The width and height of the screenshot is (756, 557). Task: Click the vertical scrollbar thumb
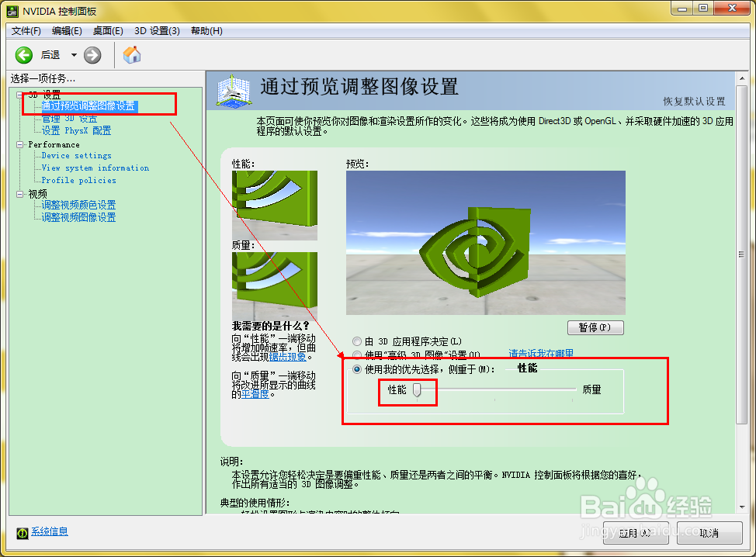point(742,255)
